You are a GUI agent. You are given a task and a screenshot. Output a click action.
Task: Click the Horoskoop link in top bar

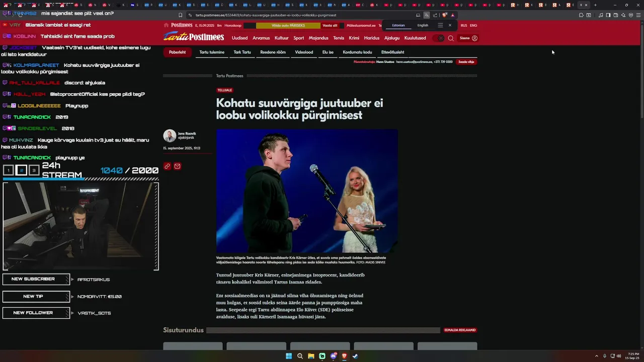pyautogui.click(x=233, y=25)
